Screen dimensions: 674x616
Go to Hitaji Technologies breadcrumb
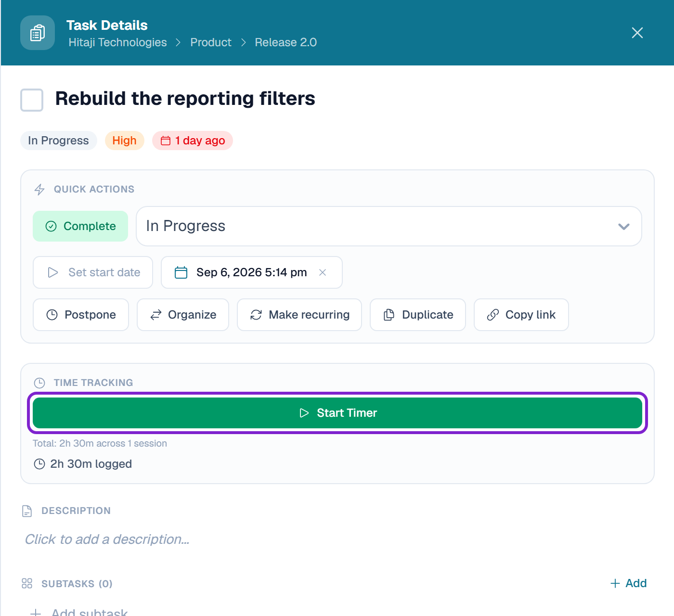tap(117, 42)
